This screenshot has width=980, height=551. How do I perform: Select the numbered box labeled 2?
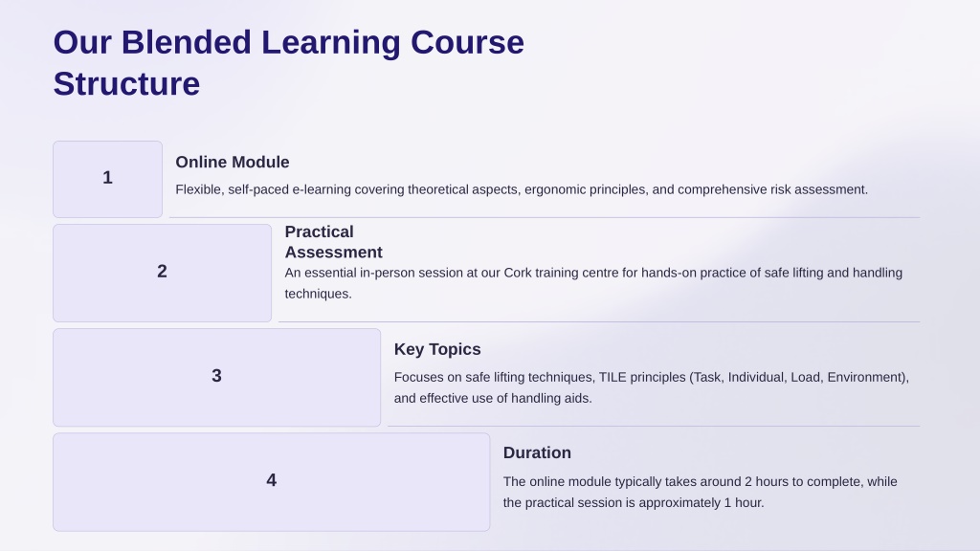[x=162, y=273]
